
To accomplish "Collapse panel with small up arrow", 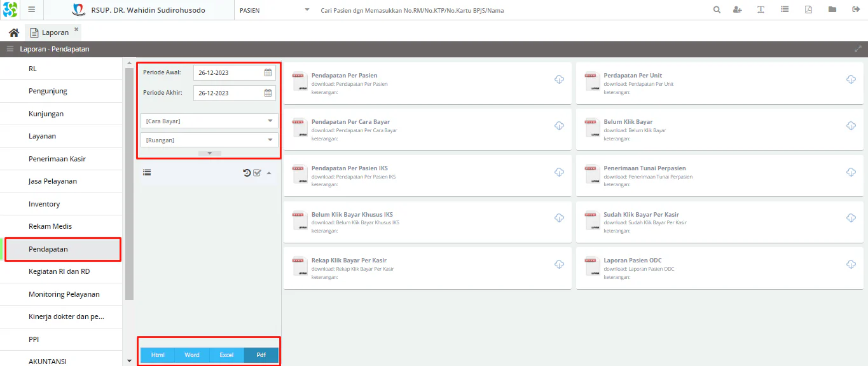I will pyautogui.click(x=269, y=172).
